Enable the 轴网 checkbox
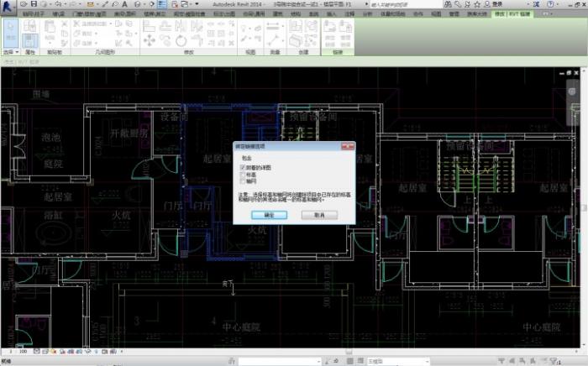The height and width of the screenshot is (366, 588). coord(242,180)
